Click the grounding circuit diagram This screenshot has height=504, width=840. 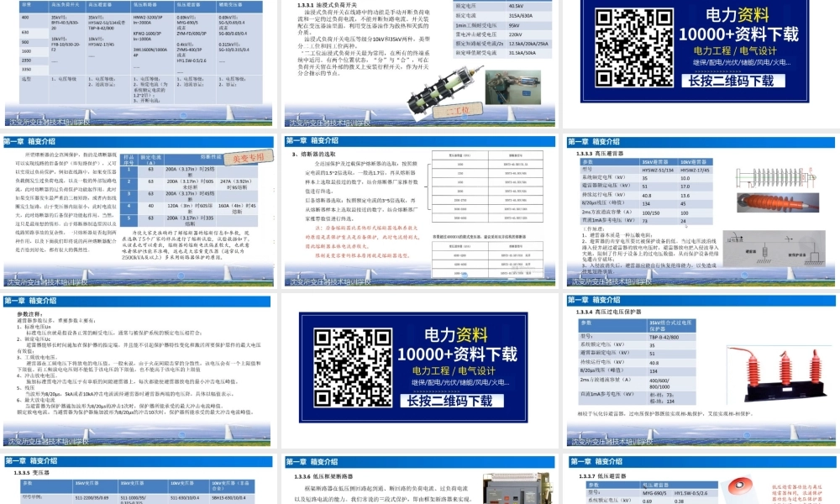tap(774, 249)
